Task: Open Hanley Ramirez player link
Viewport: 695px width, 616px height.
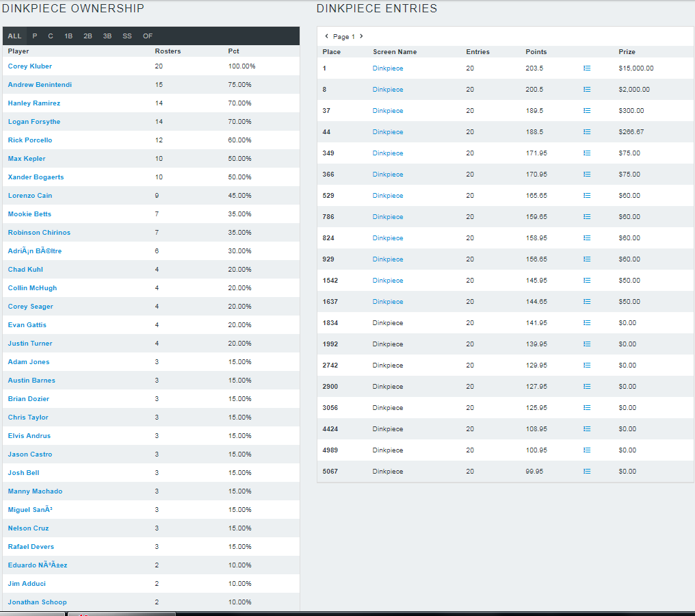Action: [x=34, y=103]
